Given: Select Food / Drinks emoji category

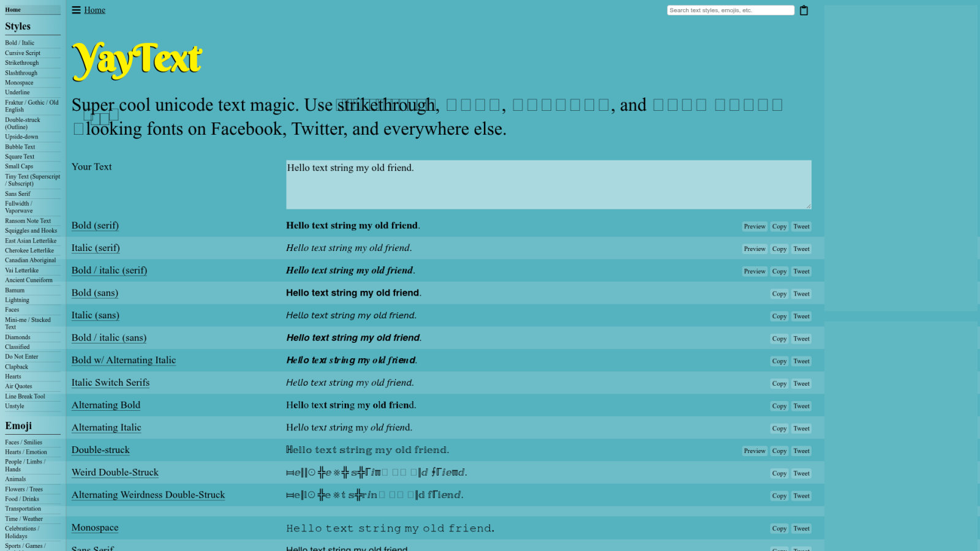Looking at the screenshot, I should click(22, 499).
